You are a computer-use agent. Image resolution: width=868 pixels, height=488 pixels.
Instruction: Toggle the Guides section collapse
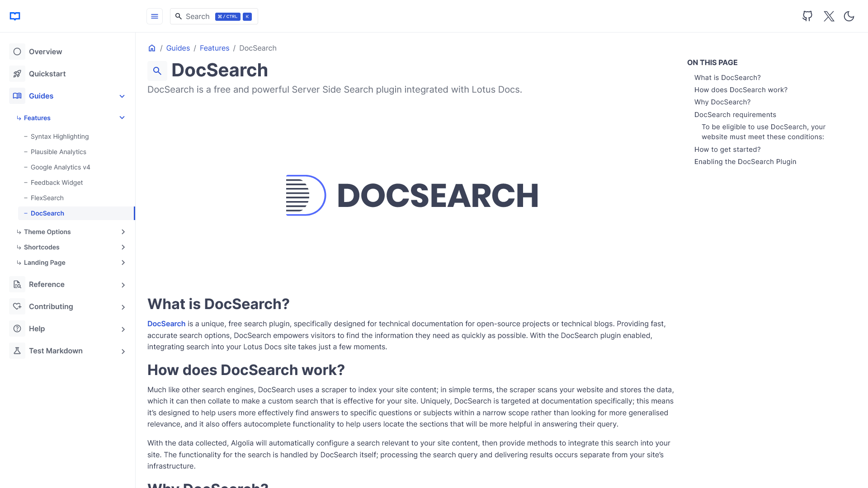122,96
